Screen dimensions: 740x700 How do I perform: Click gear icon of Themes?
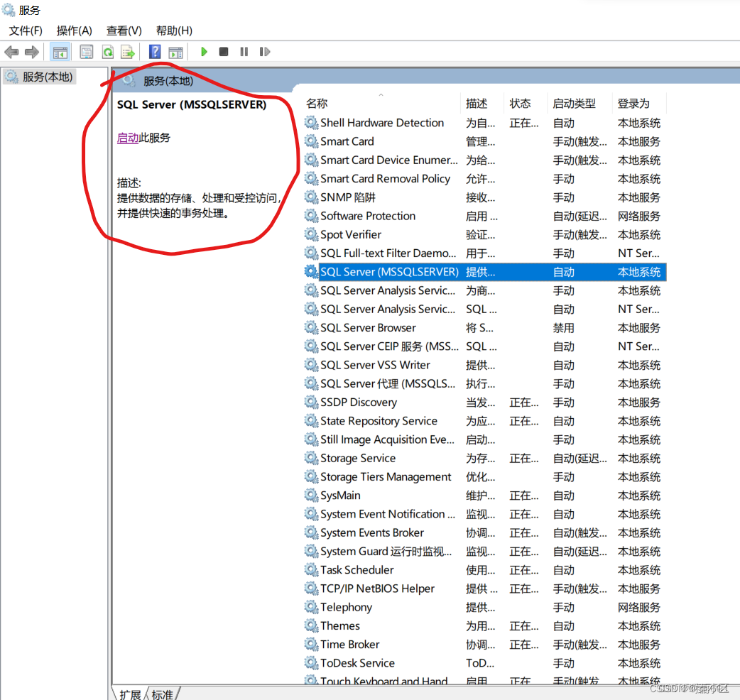(x=311, y=625)
